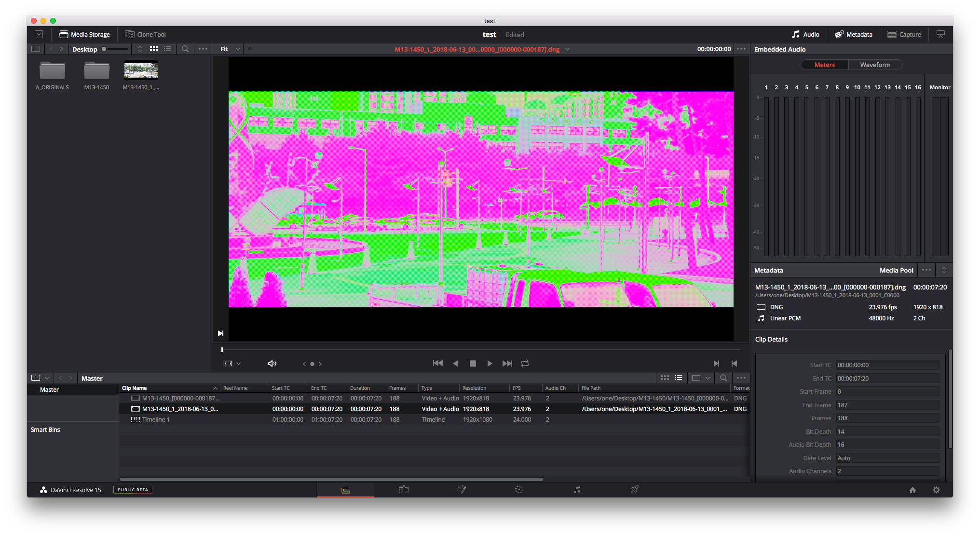Image resolution: width=980 pixels, height=536 pixels.
Task: Switch media pool to list view
Action: point(679,378)
